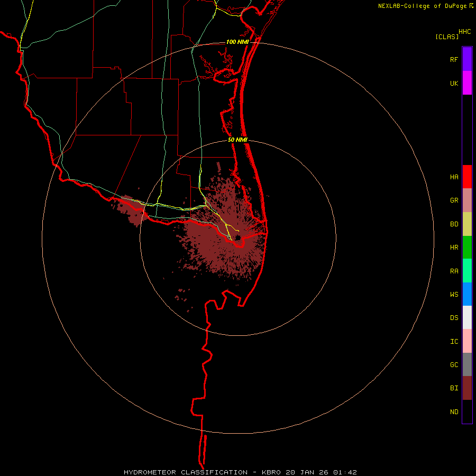Click the "GC" legend label
The width and height of the screenshot is (476, 476).
(454, 365)
